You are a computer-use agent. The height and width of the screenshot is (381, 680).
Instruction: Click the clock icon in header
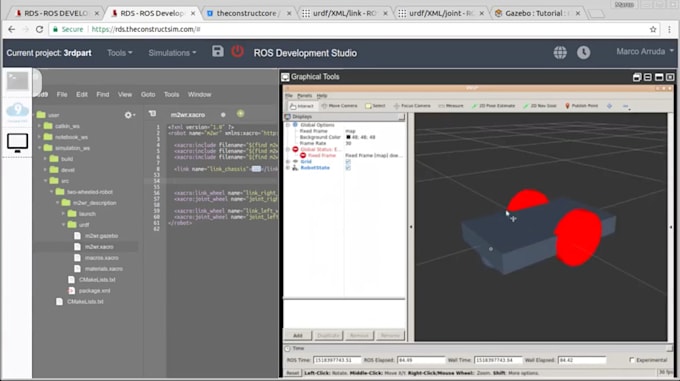[583, 52]
